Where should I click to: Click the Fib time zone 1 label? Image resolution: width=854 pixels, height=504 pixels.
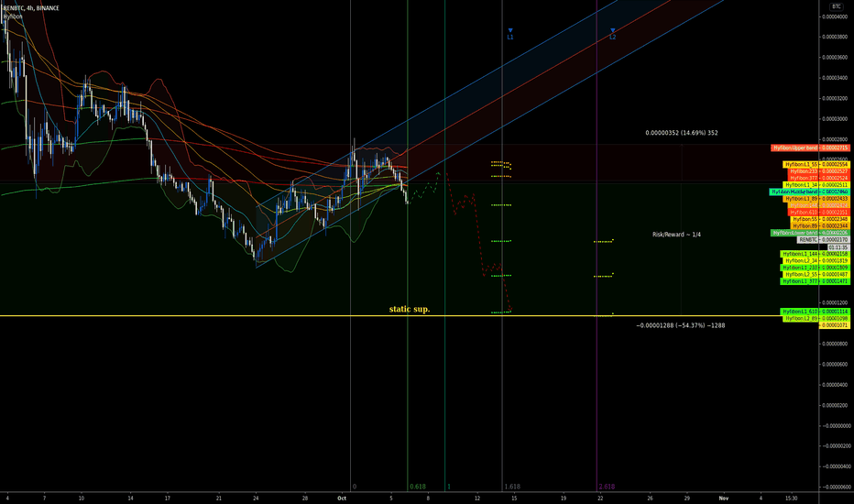449,487
